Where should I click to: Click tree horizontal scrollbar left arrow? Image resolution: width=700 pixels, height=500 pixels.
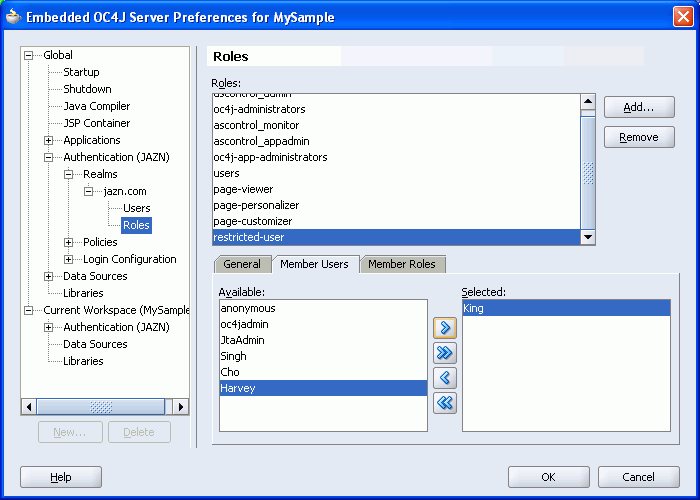pos(29,407)
